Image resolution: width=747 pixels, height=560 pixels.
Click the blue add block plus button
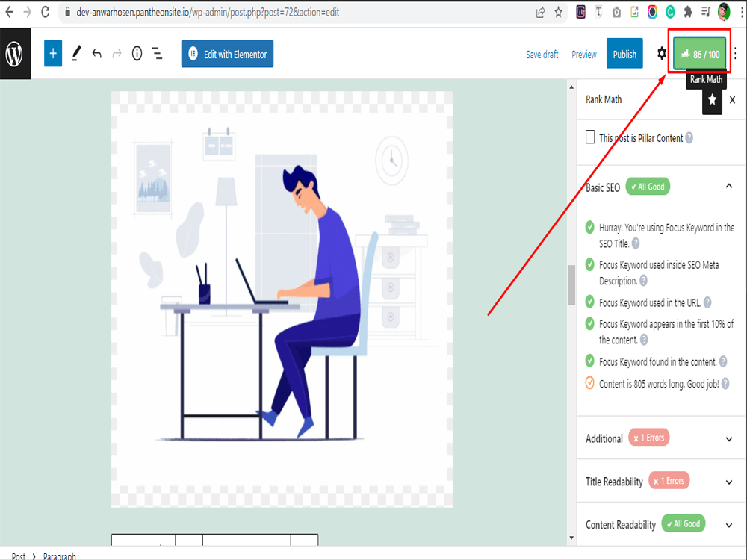coord(53,54)
